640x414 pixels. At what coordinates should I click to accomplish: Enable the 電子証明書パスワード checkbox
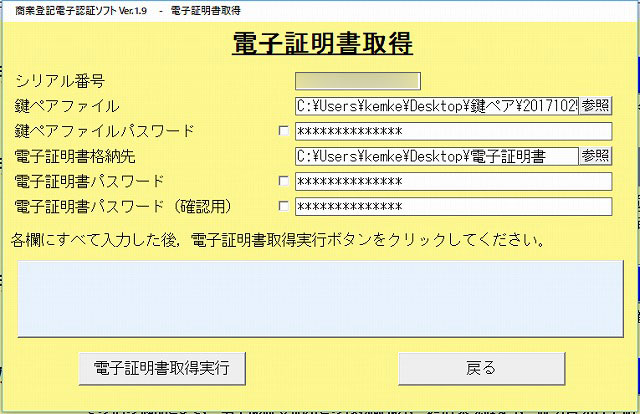click(284, 181)
